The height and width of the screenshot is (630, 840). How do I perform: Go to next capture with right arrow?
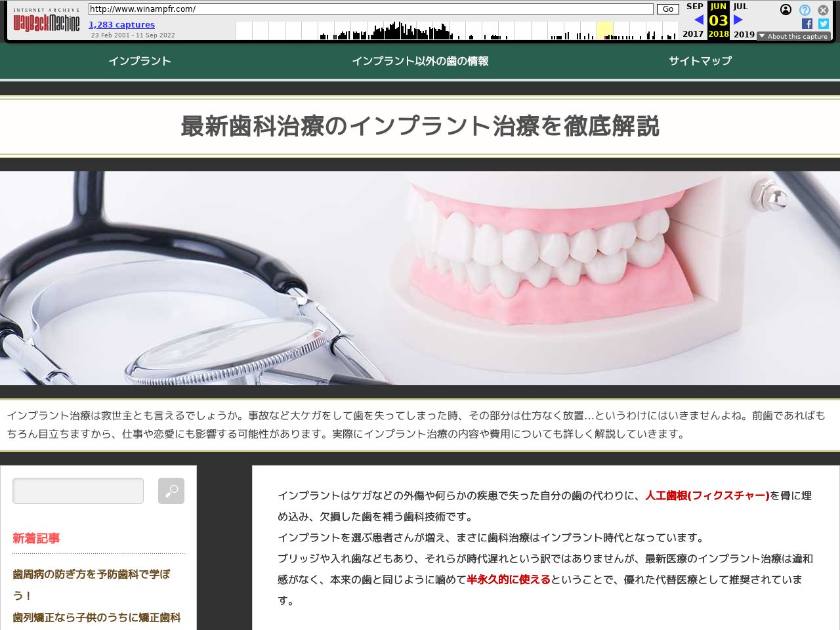click(738, 20)
